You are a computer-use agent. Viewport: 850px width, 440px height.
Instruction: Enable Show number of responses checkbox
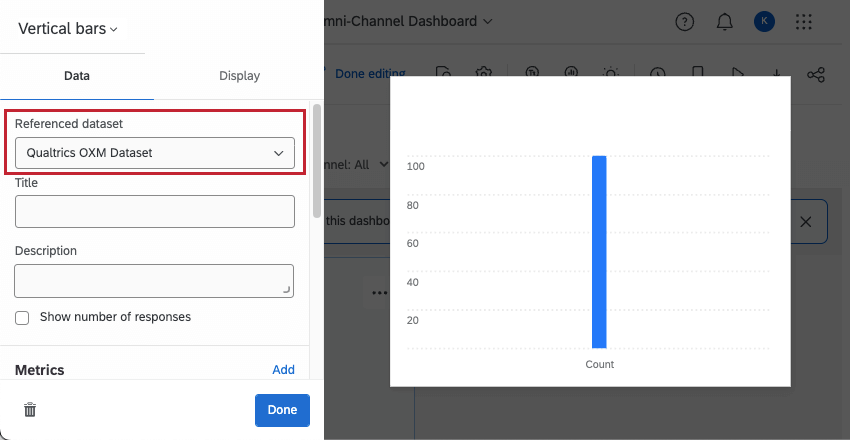coord(22,318)
